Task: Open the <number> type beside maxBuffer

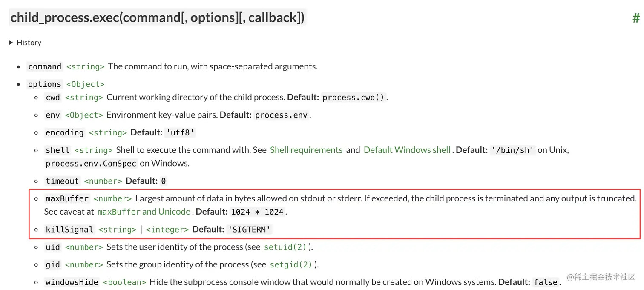Action: click(112, 198)
